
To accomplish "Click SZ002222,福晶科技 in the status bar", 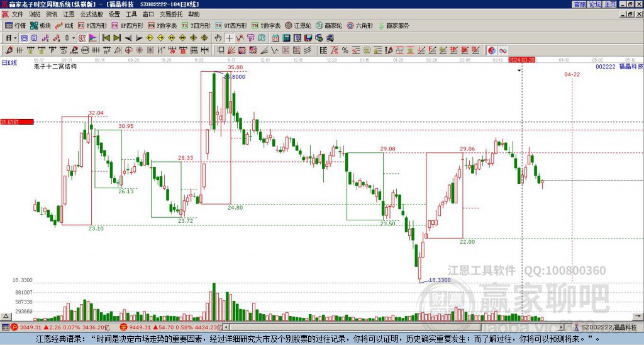I will coord(608,327).
